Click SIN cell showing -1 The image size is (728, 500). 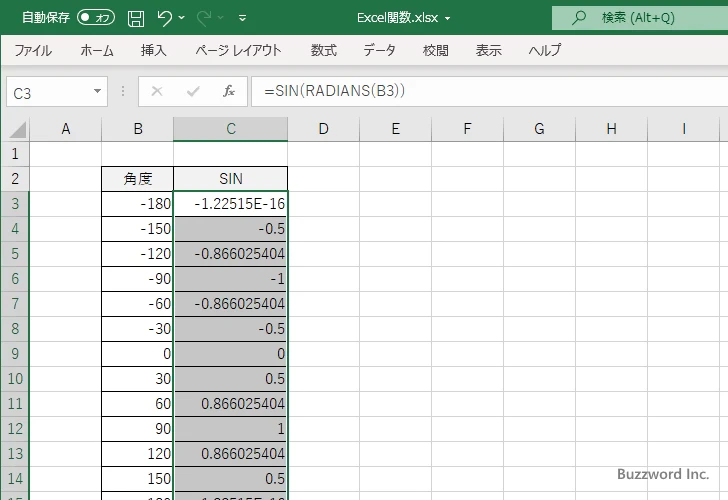tap(230, 279)
